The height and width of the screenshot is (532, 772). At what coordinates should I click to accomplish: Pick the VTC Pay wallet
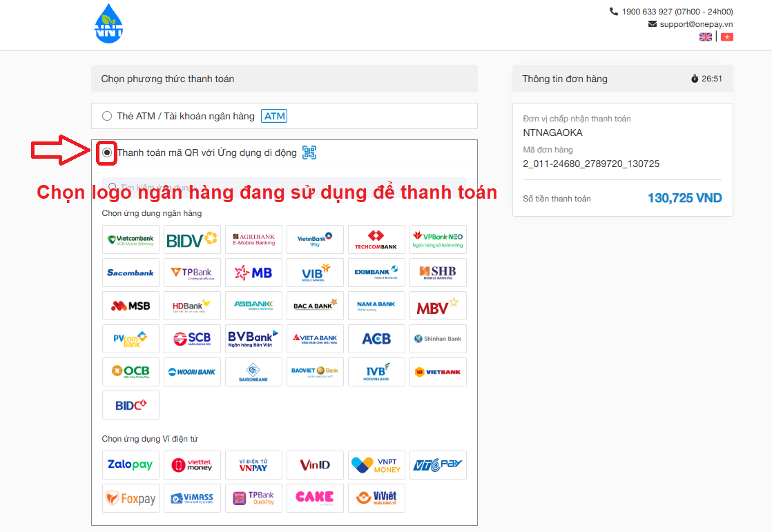tap(438, 465)
